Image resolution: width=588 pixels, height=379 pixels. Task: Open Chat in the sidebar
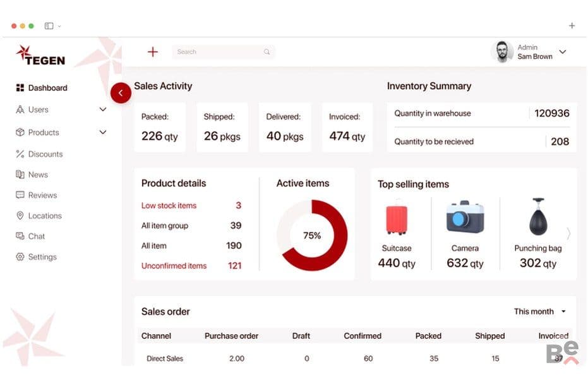point(30,236)
